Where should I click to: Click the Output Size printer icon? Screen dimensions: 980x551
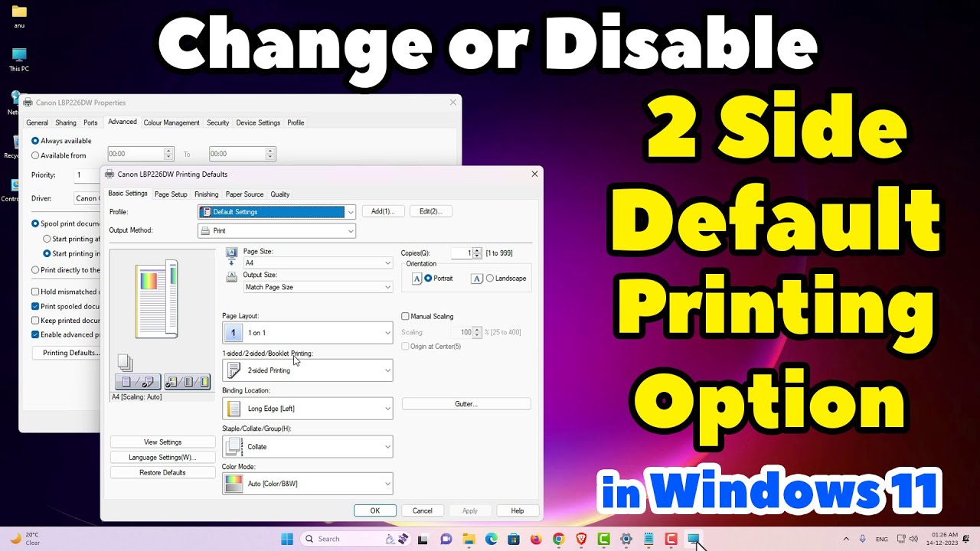click(232, 277)
